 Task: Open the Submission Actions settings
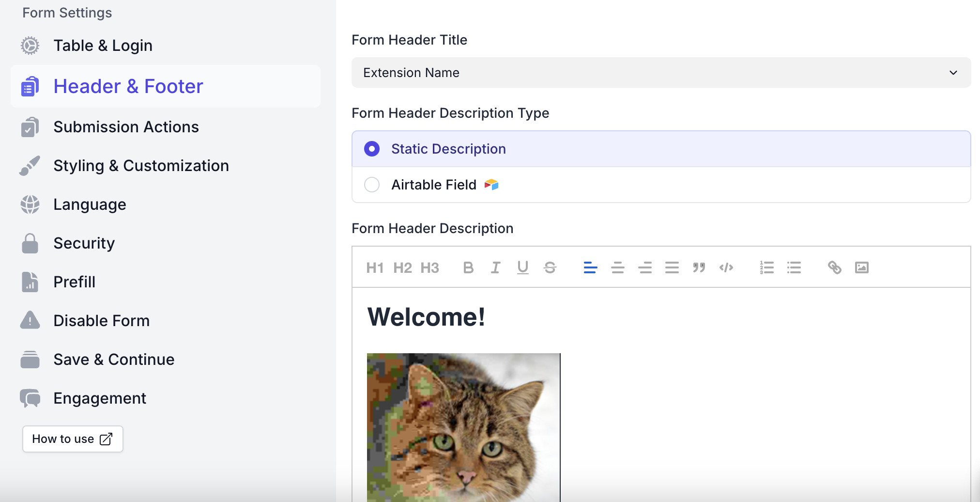click(x=126, y=127)
